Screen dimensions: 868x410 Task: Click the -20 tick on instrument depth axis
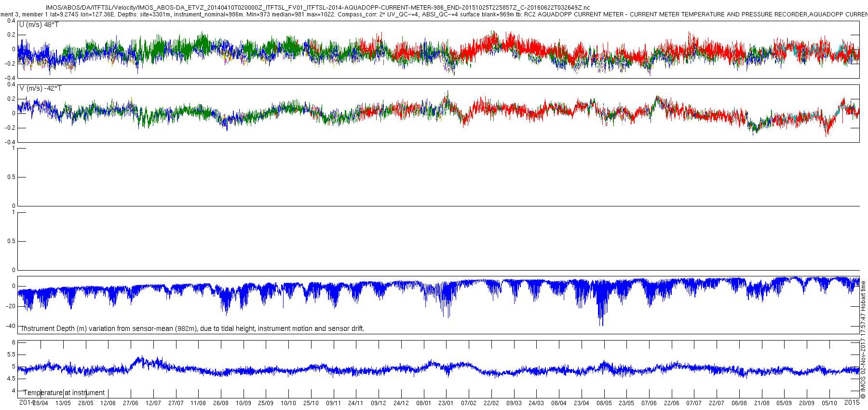click(x=11, y=306)
